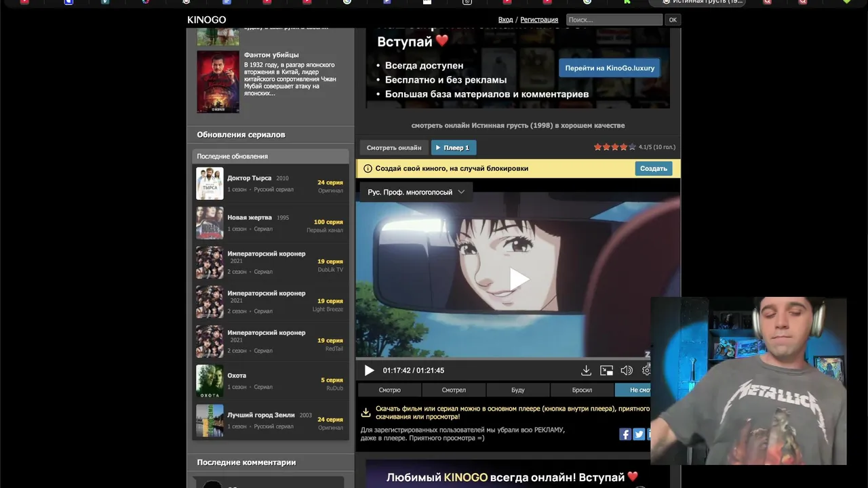The width and height of the screenshot is (868, 488).
Task: Open the Доктор Тырса series title
Action: coord(249,178)
